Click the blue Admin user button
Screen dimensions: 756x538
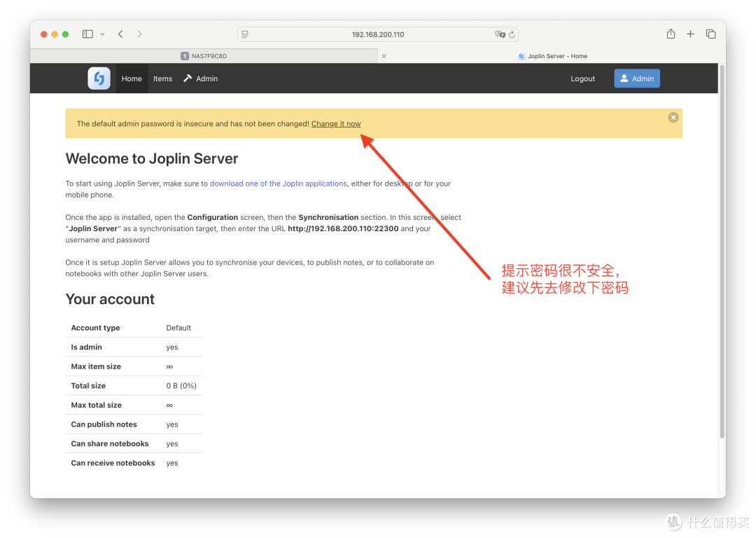(637, 78)
